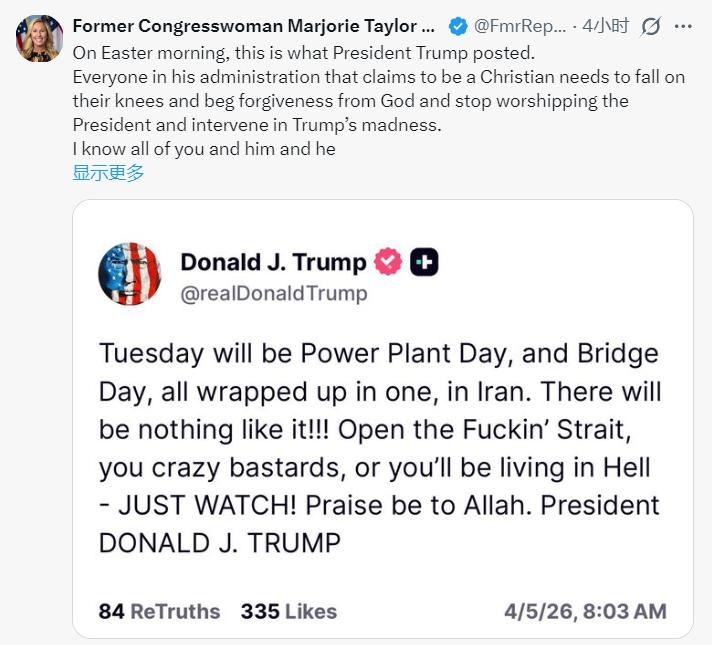The width and height of the screenshot is (712, 645).
Task: Click the blue verified badge
Action: (457, 26)
